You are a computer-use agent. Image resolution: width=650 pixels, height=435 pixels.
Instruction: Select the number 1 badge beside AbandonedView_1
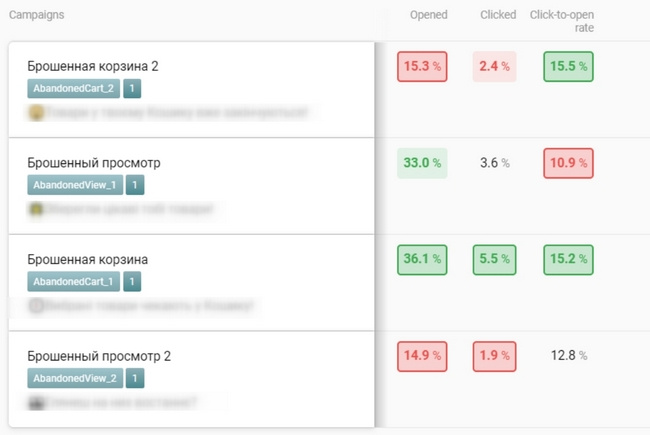click(x=135, y=185)
